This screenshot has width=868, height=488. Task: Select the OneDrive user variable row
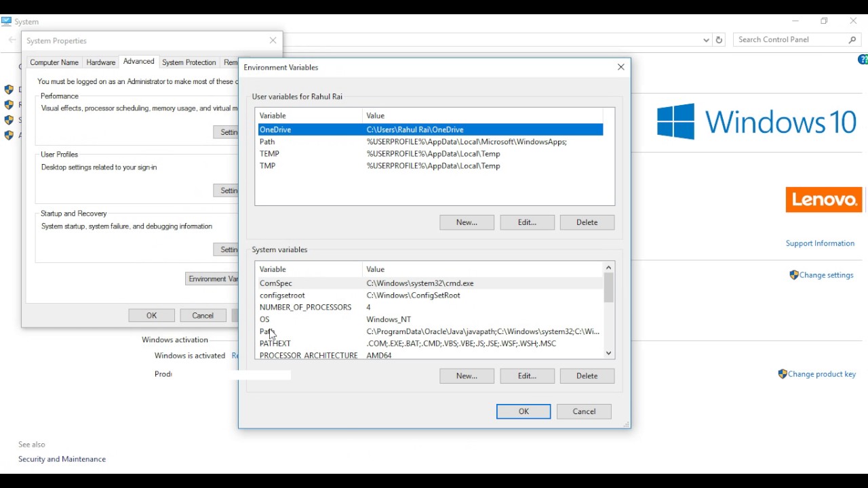click(x=430, y=129)
